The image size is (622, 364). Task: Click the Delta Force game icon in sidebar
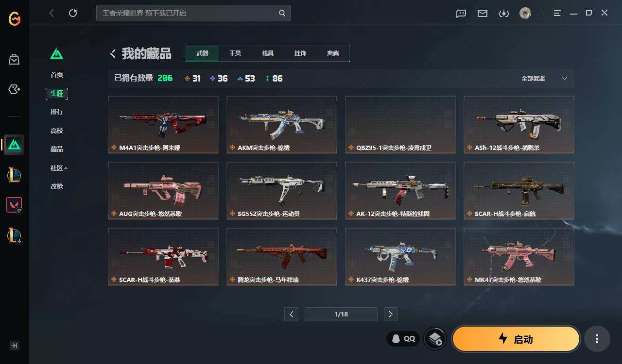point(14,145)
